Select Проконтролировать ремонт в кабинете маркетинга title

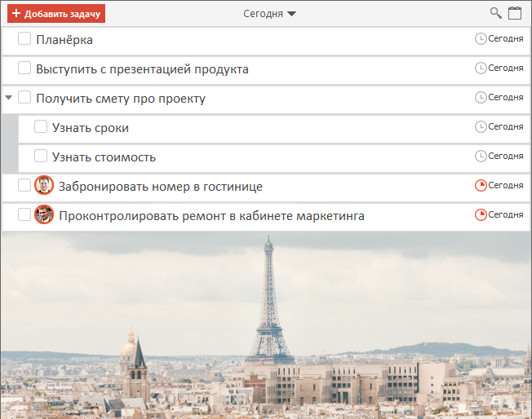click(x=211, y=216)
